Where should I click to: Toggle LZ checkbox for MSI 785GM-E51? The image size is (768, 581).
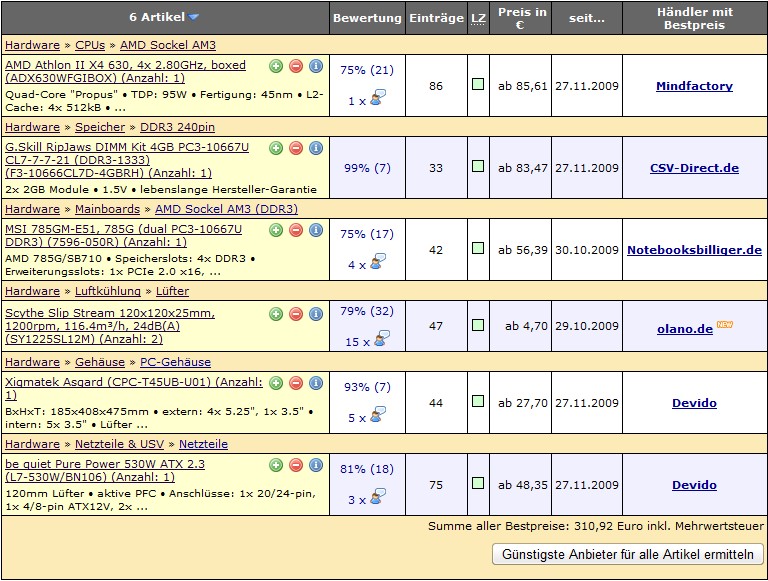pos(478,248)
